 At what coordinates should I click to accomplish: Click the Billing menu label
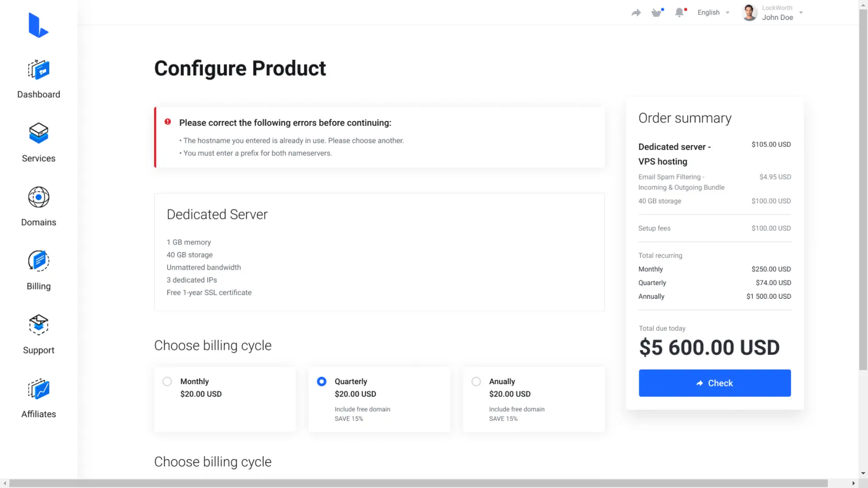tap(38, 286)
